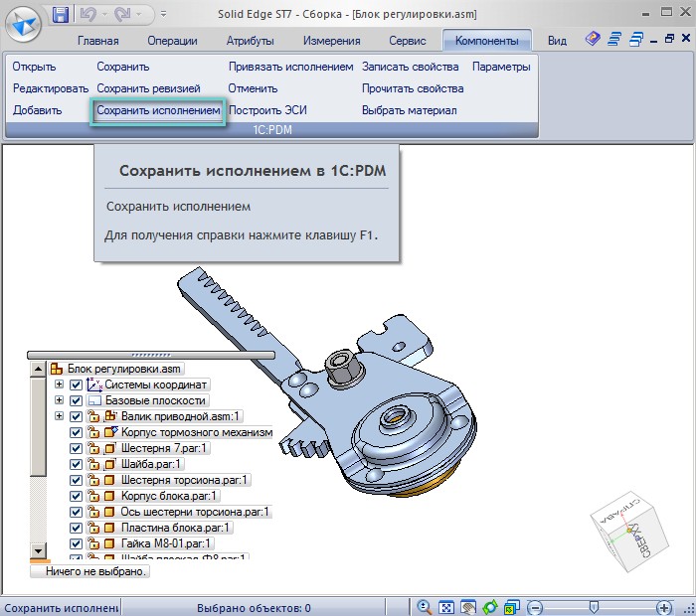
Task: Click the Solid Edge application button
Action: (x=24, y=24)
